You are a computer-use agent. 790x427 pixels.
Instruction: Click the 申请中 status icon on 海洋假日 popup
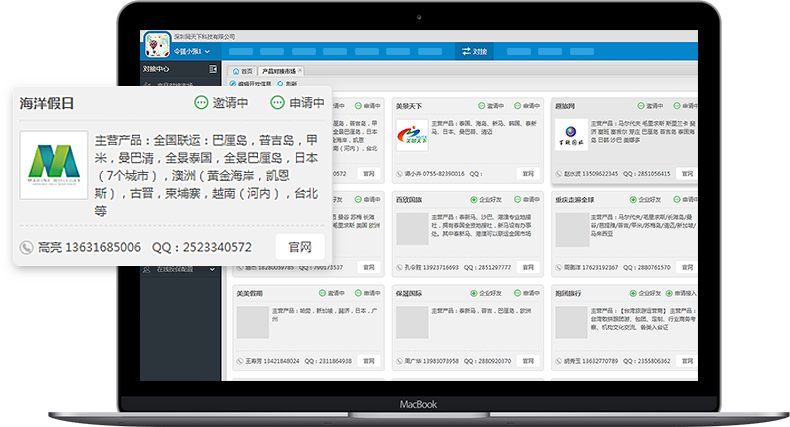(x=278, y=103)
